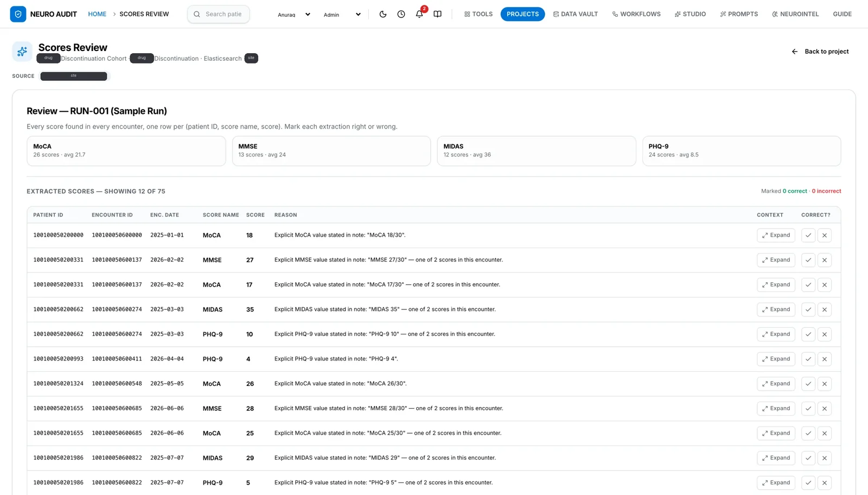Screen dimensions: 868x495
Task: Open the GUIDE link
Action: 842,14
